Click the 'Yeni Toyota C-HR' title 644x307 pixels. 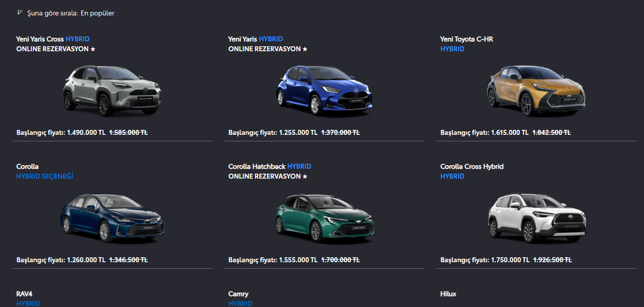[467, 39]
